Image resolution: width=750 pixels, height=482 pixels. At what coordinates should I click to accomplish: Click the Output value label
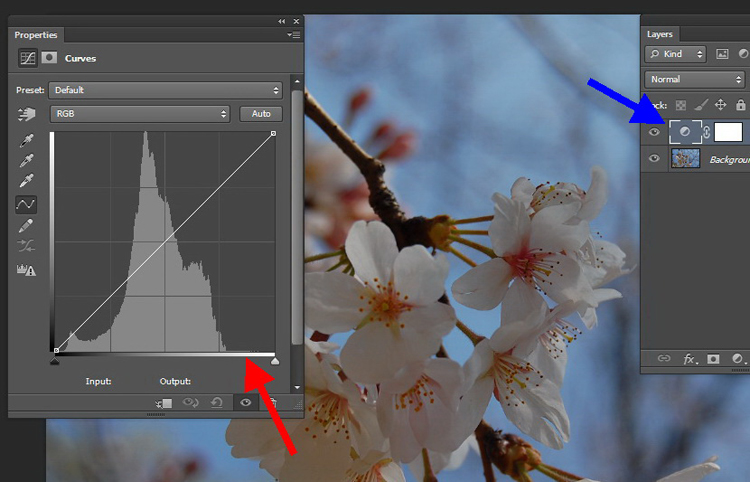tap(175, 381)
